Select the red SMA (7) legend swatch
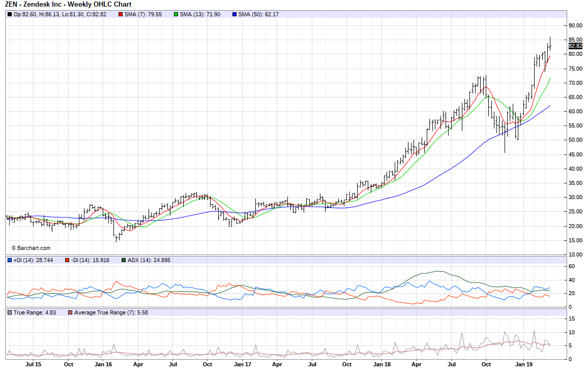This screenshot has width=588, height=380. click(x=121, y=15)
